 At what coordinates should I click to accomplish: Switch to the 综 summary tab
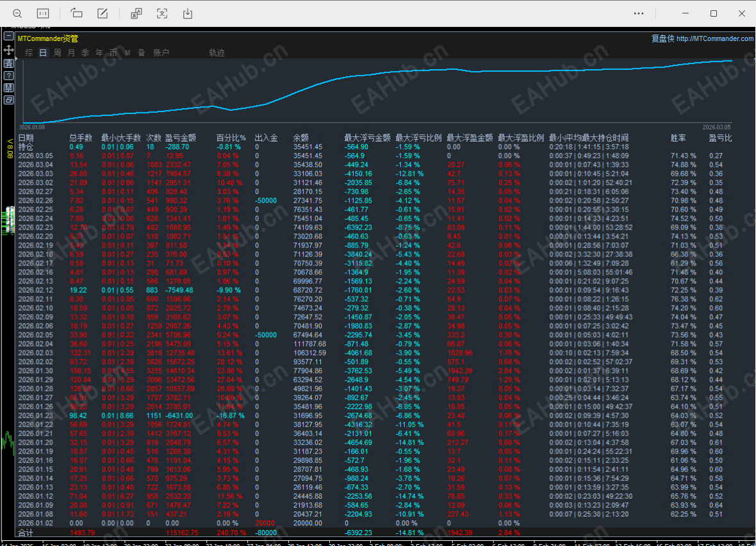[x=29, y=53]
